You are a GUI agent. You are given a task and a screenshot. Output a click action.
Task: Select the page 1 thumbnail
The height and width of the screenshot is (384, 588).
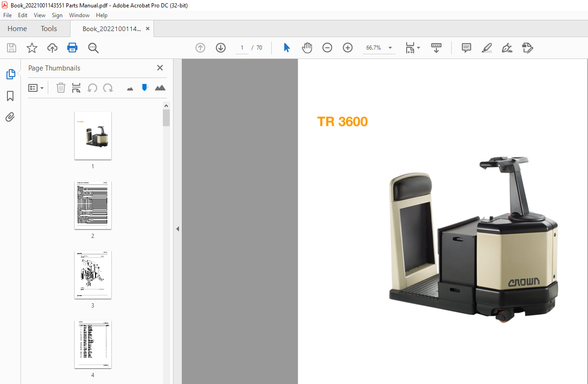(x=93, y=135)
